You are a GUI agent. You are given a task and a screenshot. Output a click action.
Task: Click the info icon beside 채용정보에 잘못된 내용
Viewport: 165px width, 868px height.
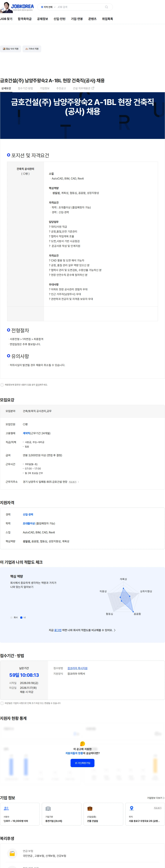[x=2, y=385]
